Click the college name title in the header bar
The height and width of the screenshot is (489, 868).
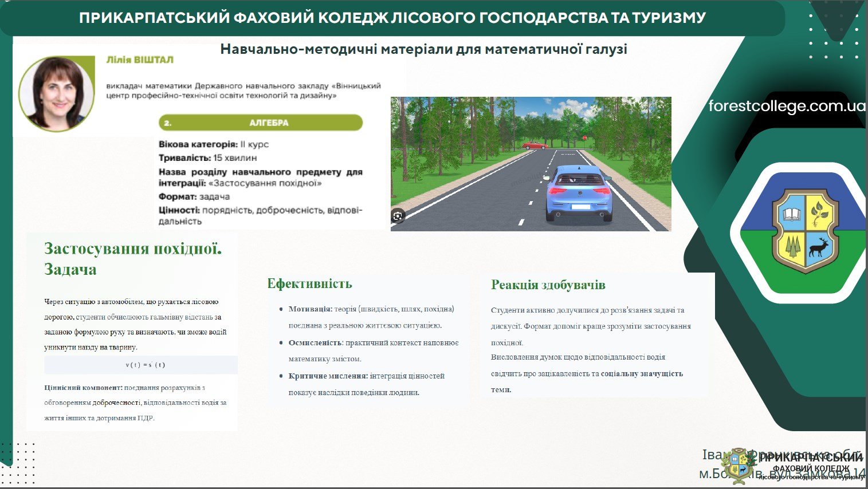392,18
